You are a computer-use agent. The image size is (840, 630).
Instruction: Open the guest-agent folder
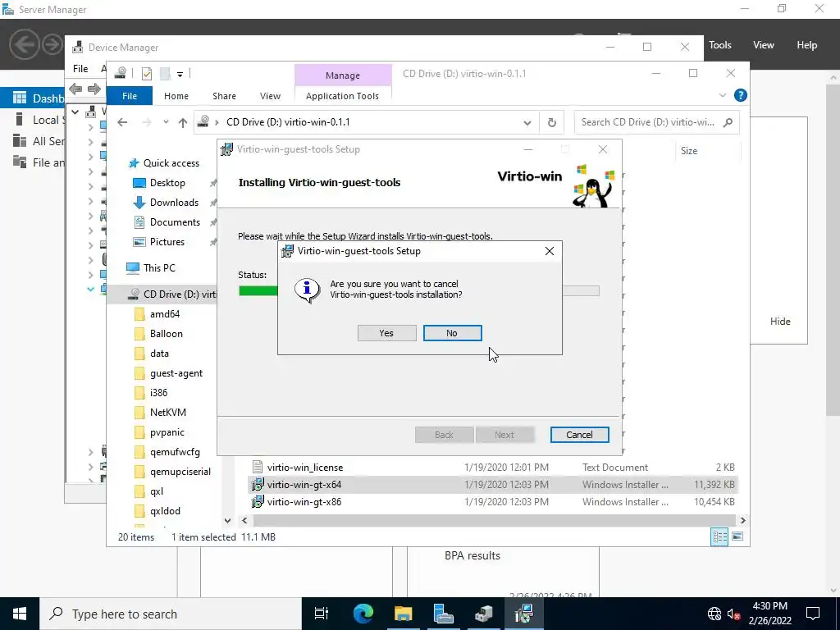point(176,373)
